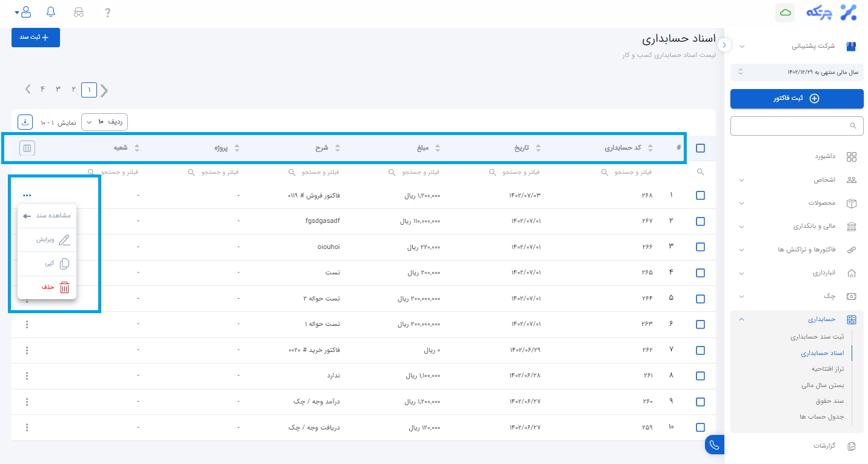
Task: Open the help question mark icon
Action: [x=107, y=12]
